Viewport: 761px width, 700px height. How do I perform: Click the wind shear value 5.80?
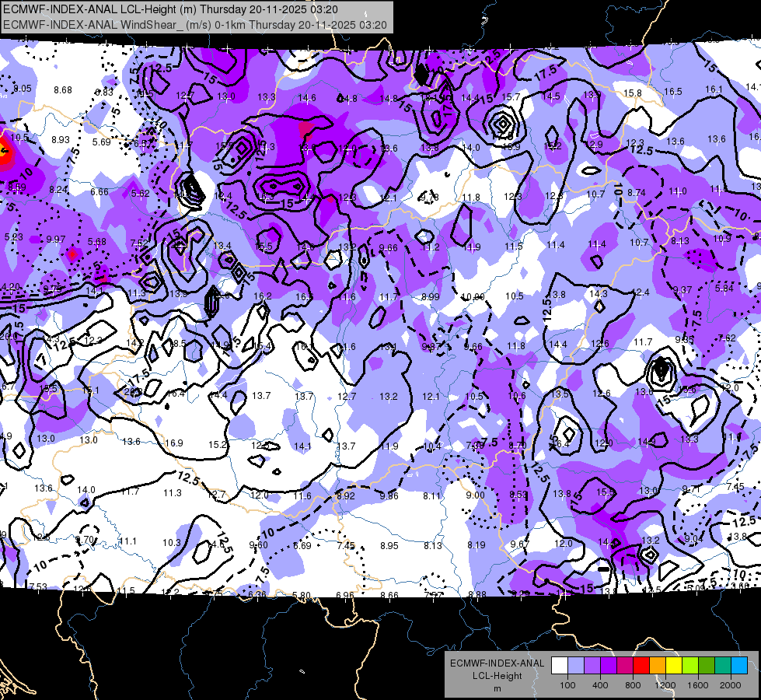pos(302,595)
